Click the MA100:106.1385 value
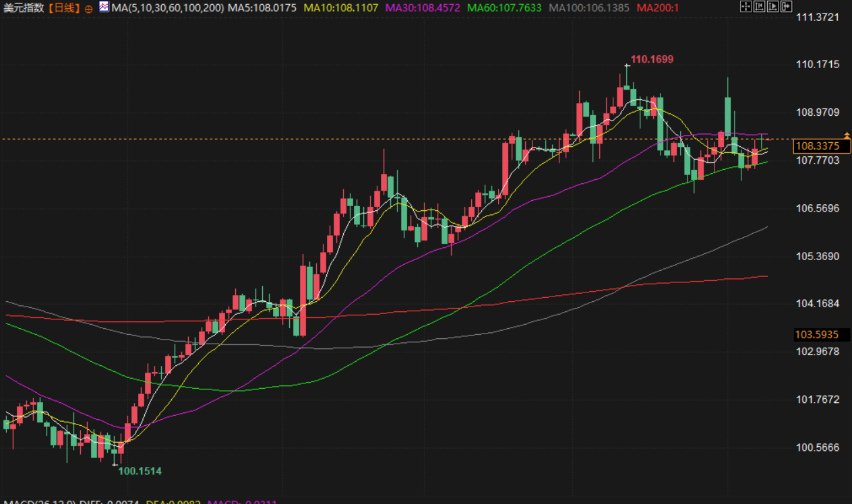Viewport: 852px width, 504px height. coord(589,8)
